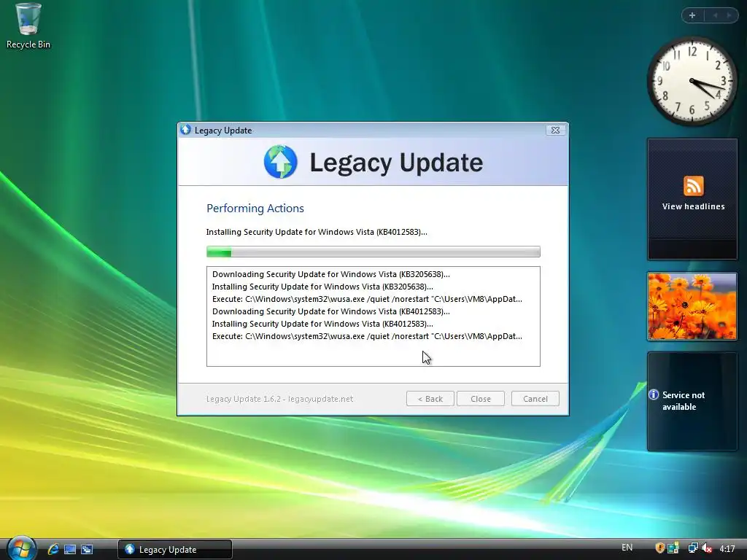Viewport: 747px width, 560px height.
Task: Click the sidebar Add Gadgets plus button
Action: click(x=692, y=15)
